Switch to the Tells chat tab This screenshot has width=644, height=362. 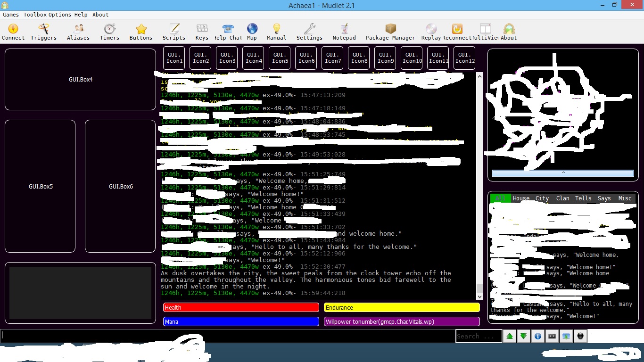coord(583,198)
